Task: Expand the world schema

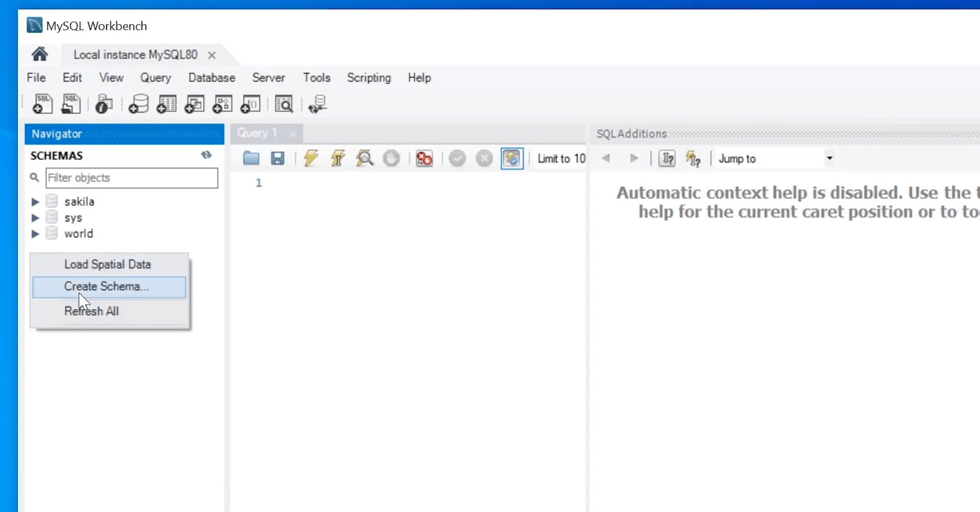Action: [35, 234]
